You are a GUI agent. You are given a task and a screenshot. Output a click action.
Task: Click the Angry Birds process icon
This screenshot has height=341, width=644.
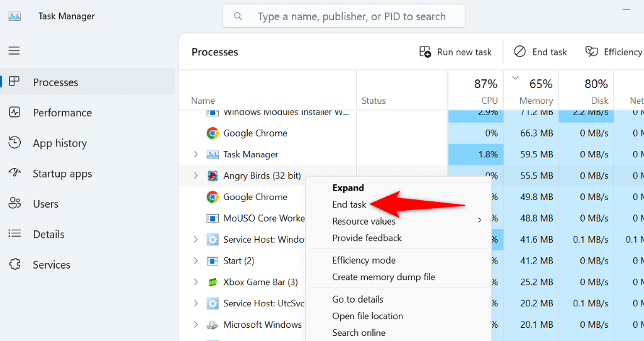click(213, 176)
